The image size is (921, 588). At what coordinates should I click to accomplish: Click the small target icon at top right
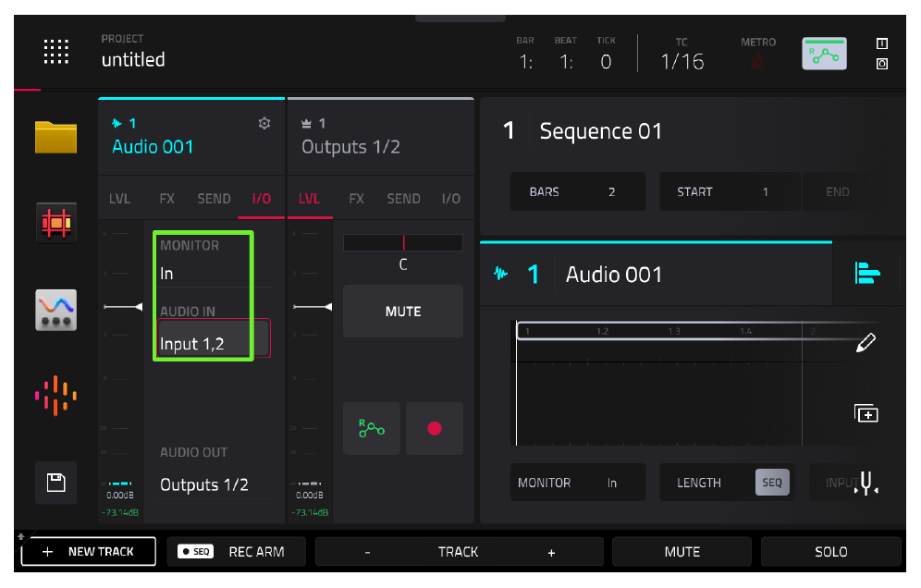click(881, 64)
